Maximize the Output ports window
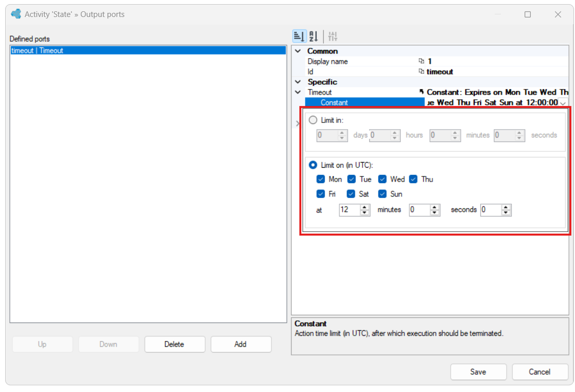Screen dimensions: 575x392 pos(528,14)
